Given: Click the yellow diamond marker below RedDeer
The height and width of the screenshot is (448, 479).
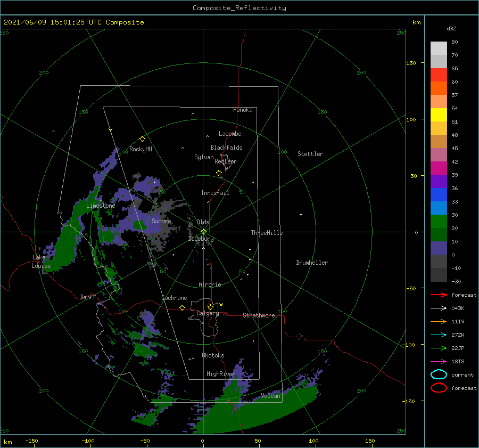Looking at the screenshot, I should [x=219, y=173].
